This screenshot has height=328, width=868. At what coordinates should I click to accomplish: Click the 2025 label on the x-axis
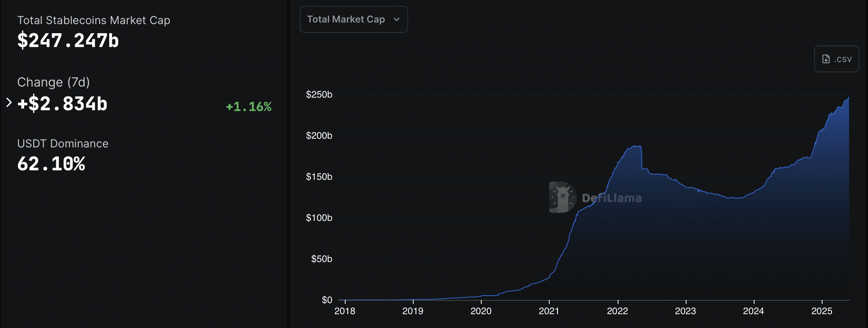[x=822, y=311]
